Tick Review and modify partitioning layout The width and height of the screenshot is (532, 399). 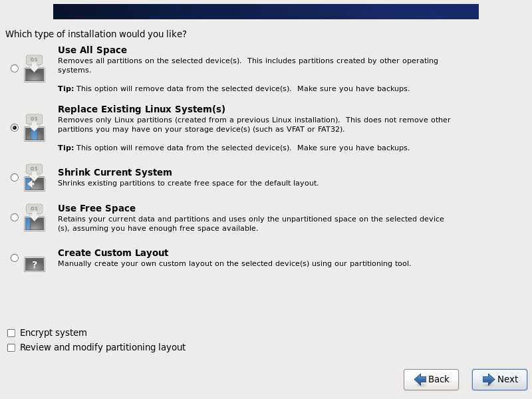click(11, 348)
